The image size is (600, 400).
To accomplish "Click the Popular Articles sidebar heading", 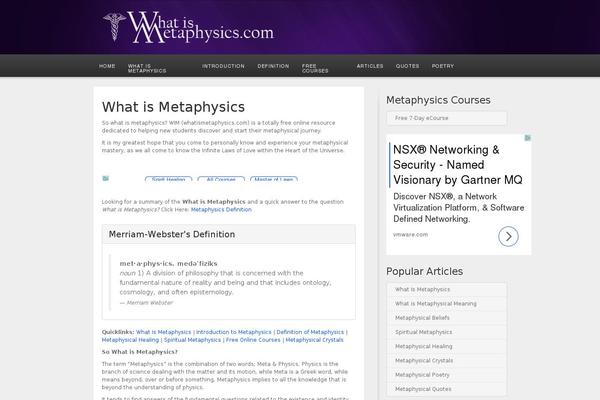I will point(424,271).
